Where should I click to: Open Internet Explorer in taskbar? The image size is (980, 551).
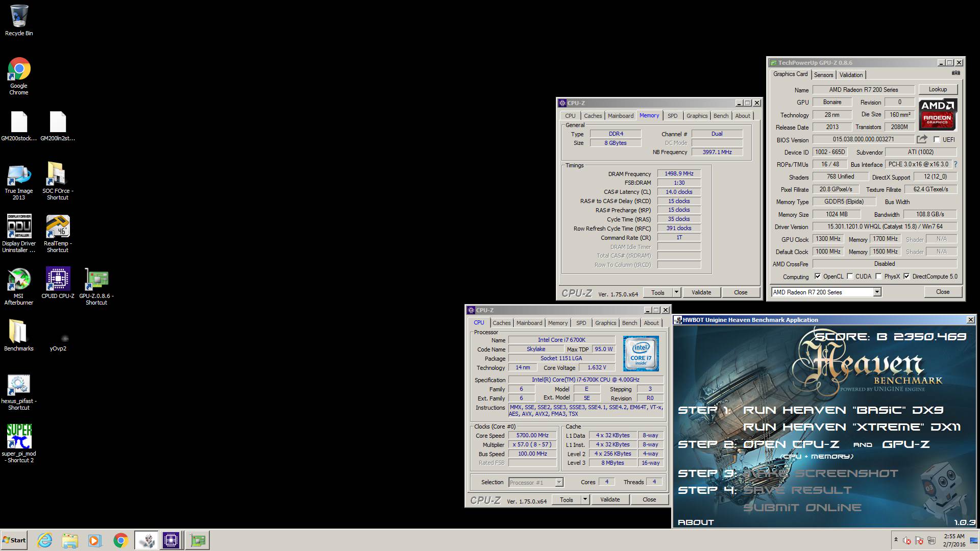coord(45,540)
